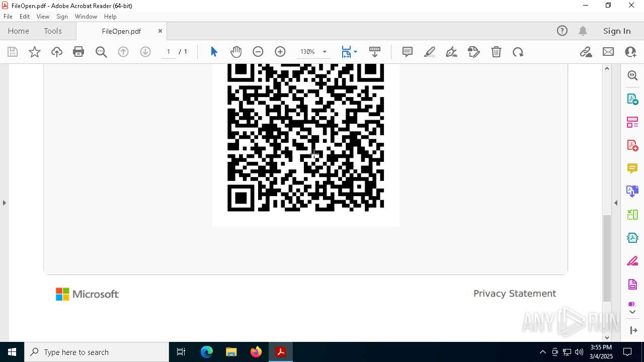The width and height of the screenshot is (644, 362).
Task: Open search tool in right pane
Action: point(632,75)
